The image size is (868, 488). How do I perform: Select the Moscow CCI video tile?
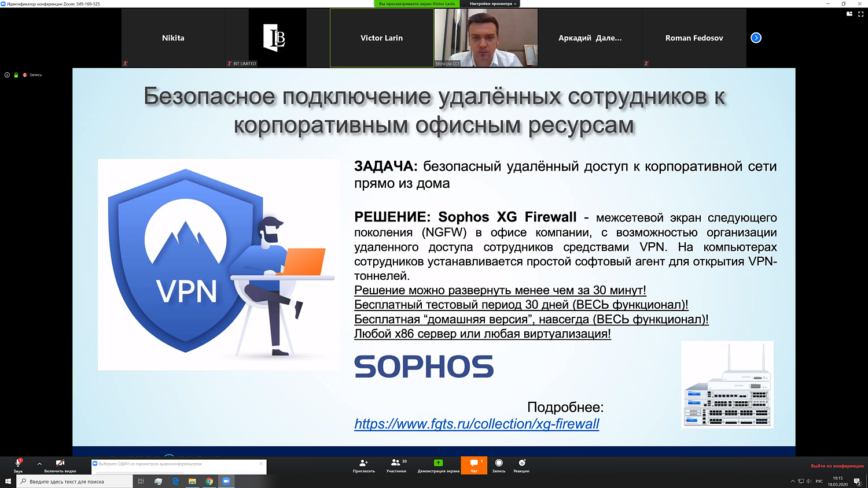pyautogui.click(x=486, y=38)
